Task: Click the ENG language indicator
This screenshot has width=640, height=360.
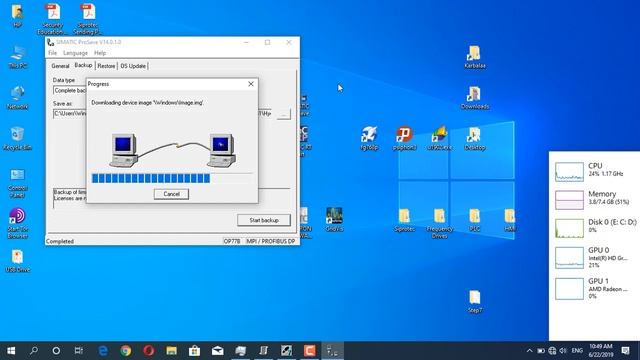Action: tap(577, 351)
